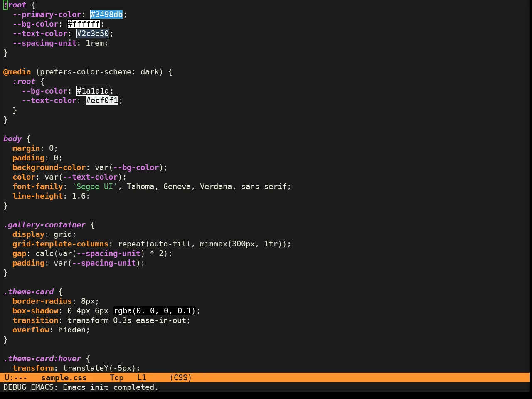
Task: Click the #3498db primary color value
Action: (107, 15)
